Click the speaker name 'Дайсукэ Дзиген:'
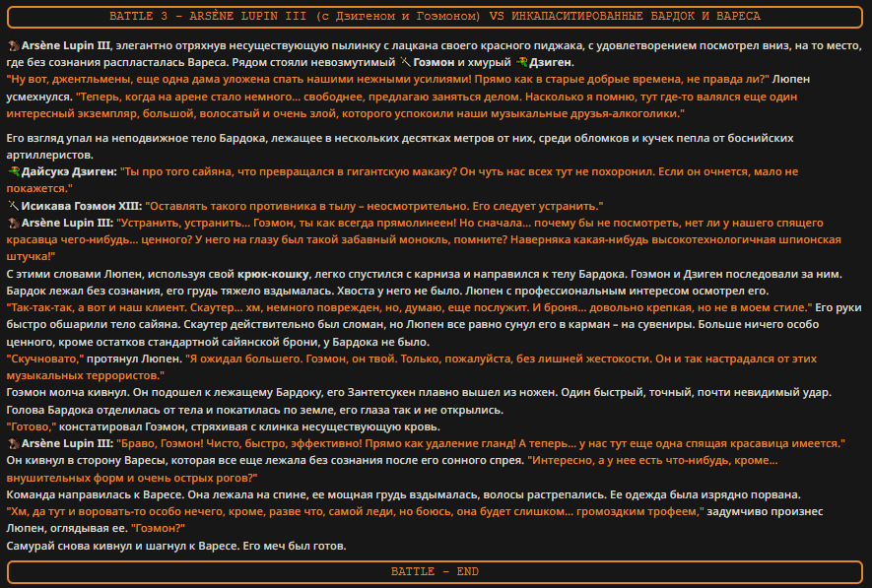This screenshot has width=872, height=588. 69,171
